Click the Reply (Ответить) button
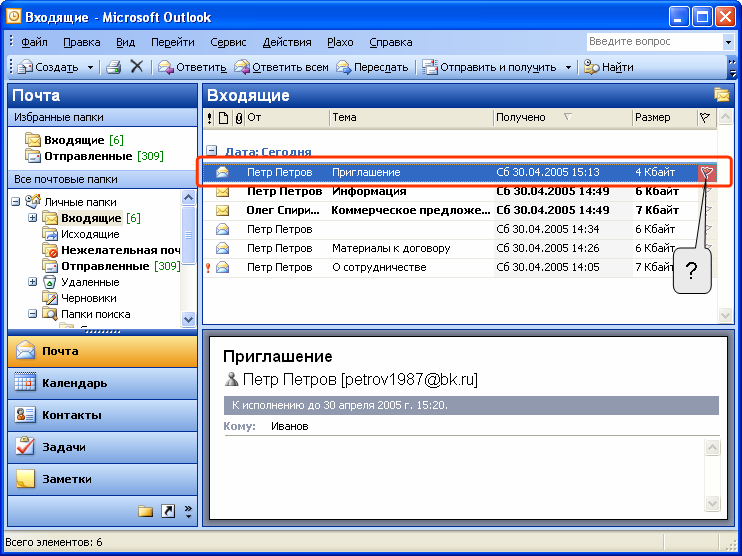The image size is (742, 556). tap(192, 67)
